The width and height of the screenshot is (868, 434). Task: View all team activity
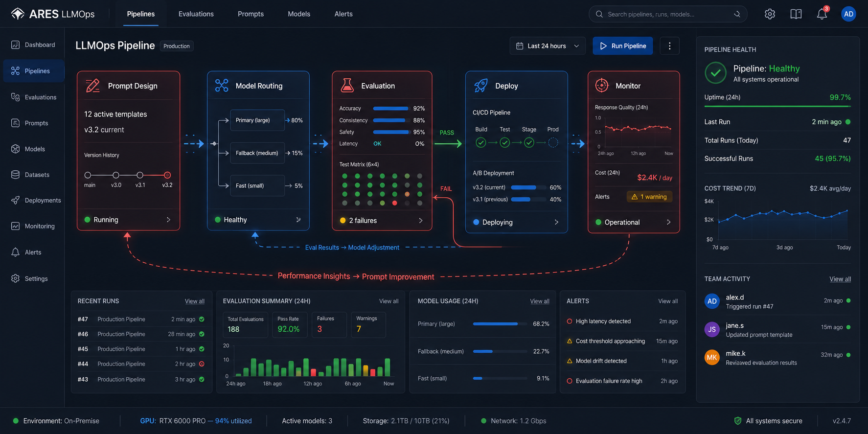(840, 279)
